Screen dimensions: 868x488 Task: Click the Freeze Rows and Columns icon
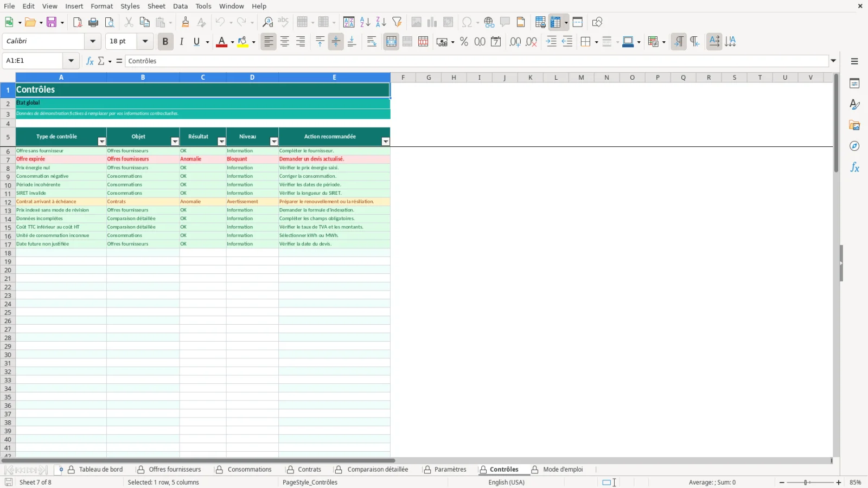556,22
